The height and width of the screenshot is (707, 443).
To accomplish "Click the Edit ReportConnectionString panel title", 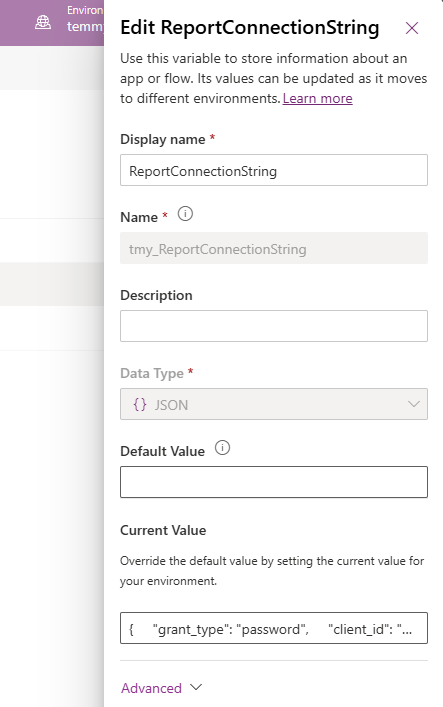I will (x=249, y=28).
